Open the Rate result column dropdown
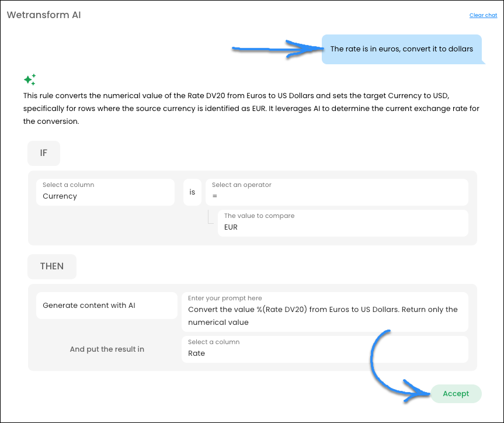 click(x=325, y=349)
